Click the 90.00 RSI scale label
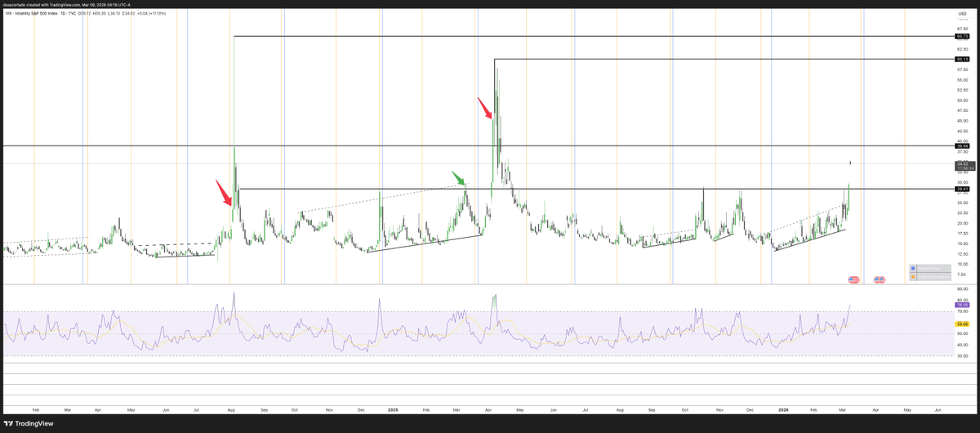 point(962,289)
